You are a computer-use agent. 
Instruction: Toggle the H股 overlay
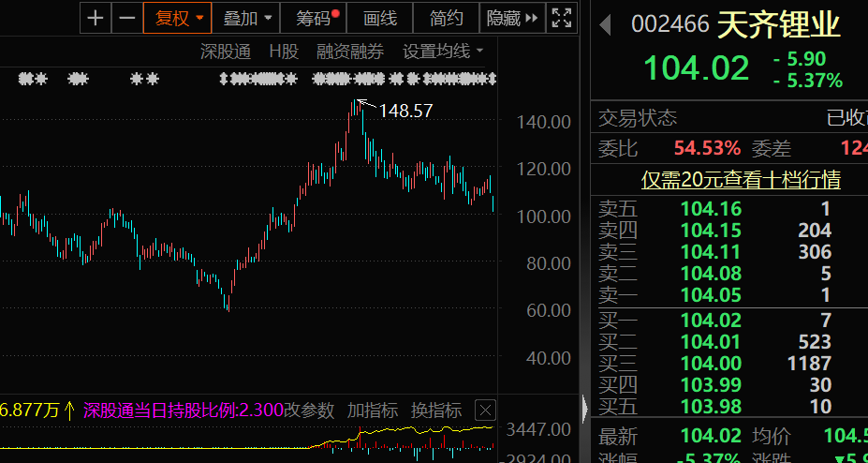click(283, 52)
